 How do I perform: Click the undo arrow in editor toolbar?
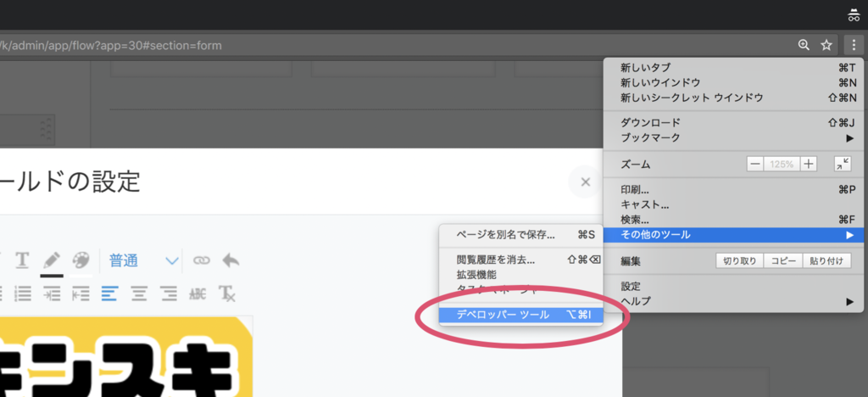[x=231, y=260]
